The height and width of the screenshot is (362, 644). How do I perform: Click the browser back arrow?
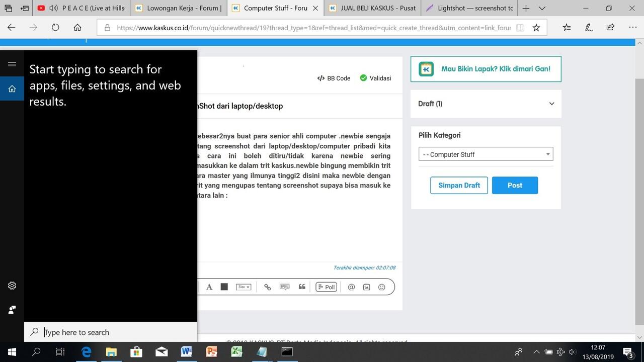pos(12,28)
